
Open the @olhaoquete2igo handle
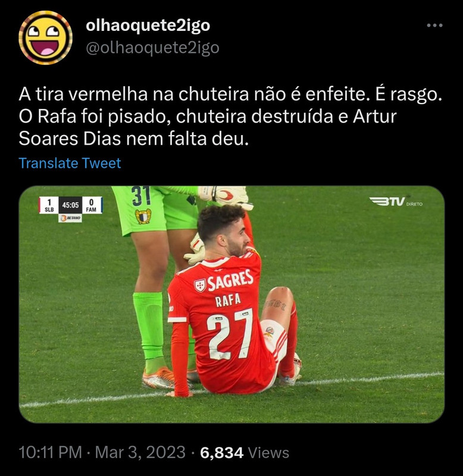(152, 48)
